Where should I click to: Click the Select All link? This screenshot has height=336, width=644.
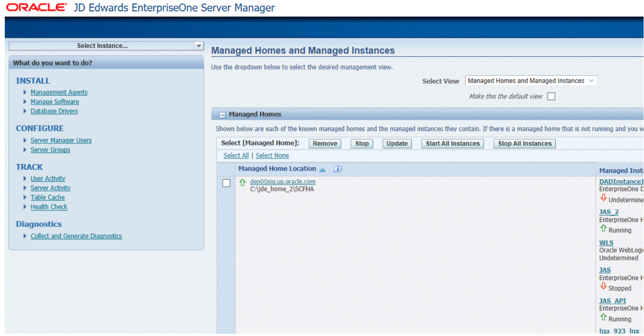click(236, 156)
